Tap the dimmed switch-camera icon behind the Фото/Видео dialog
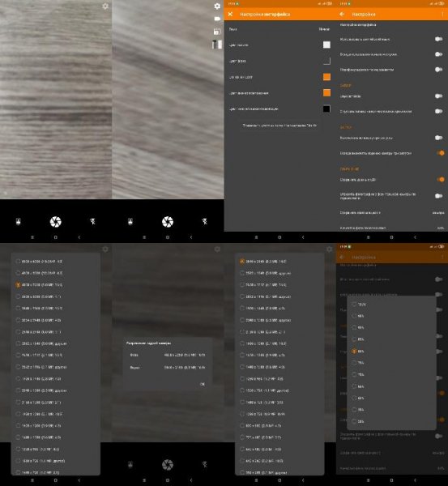 tap(130, 464)
